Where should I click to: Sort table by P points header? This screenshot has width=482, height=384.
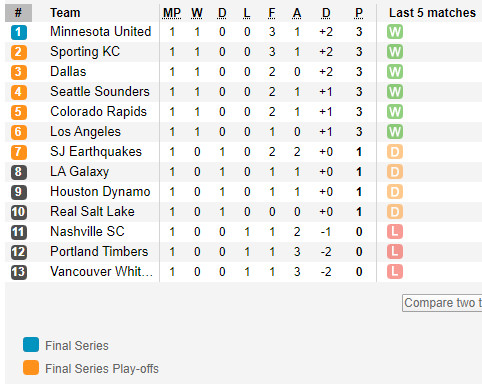coord(359,13)
